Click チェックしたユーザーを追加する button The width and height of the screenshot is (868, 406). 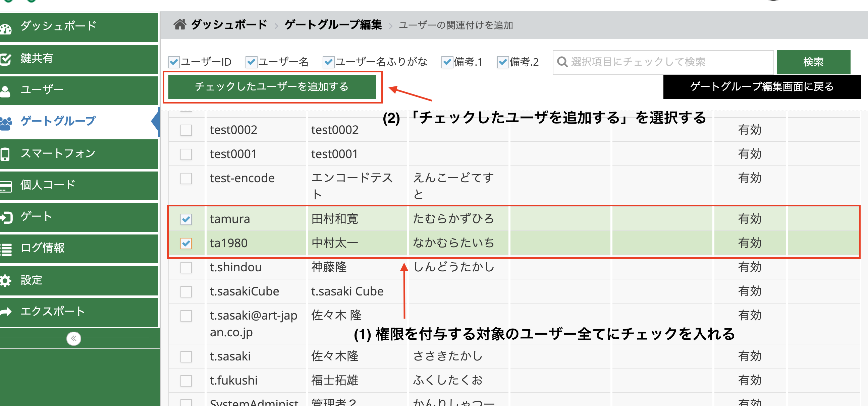272,87
